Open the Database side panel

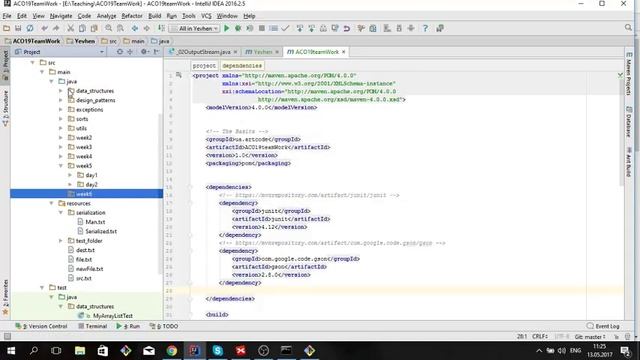(x=629, y=122)
